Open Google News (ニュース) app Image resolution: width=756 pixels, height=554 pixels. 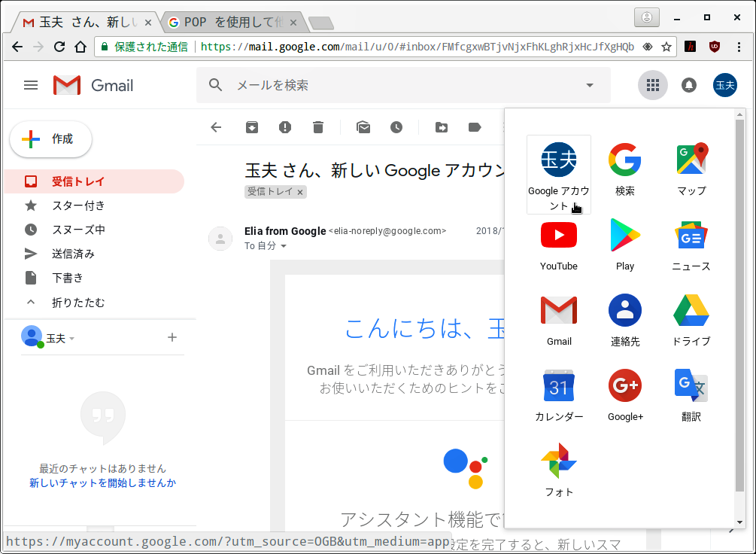pos(691,246)
